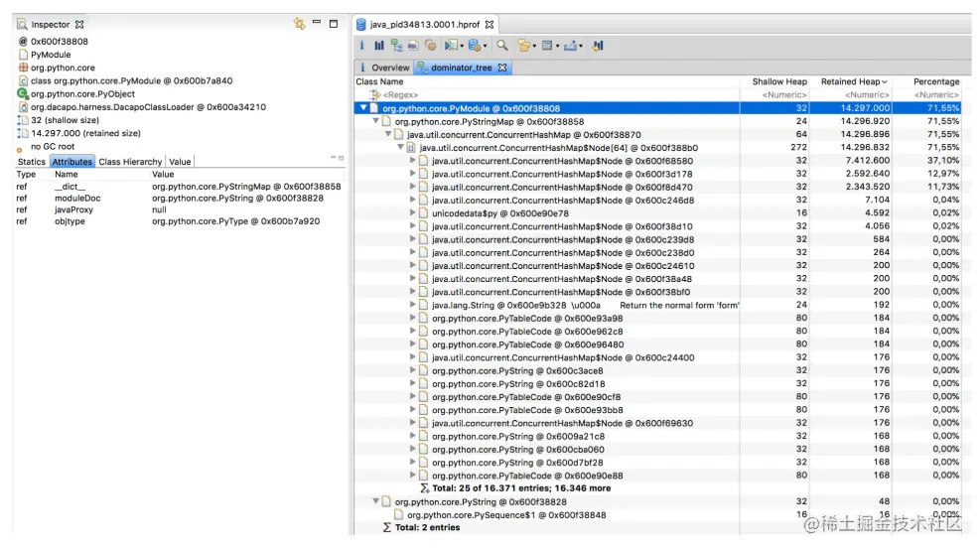The image size is (980, 551).
Task: Click the Run Expert System Test icon
Action: coord(451,45)
